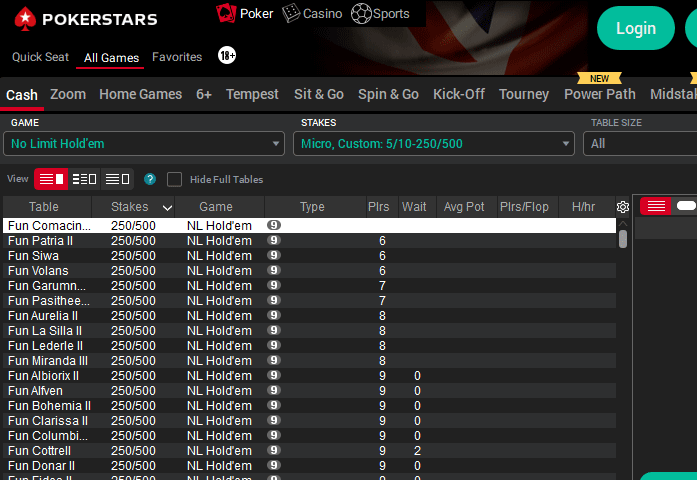Image resolution: width=697 pixels, height=480 pixels.
Task: Select the Fun Siwa table row
Action: tap(309, 256)
